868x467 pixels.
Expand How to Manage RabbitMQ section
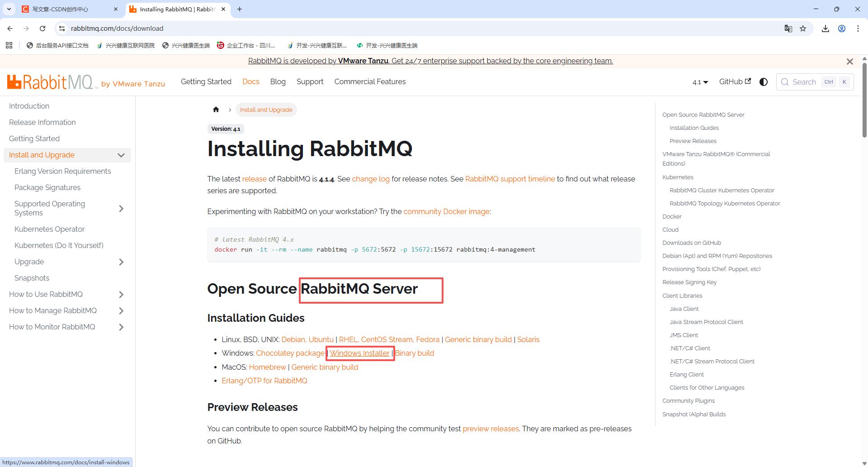click(121, 311)
